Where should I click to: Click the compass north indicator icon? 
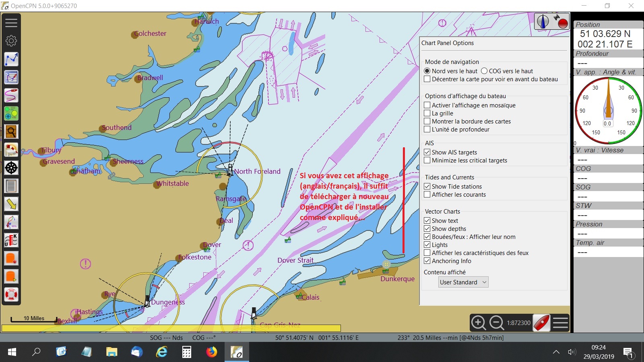point(543,21)
